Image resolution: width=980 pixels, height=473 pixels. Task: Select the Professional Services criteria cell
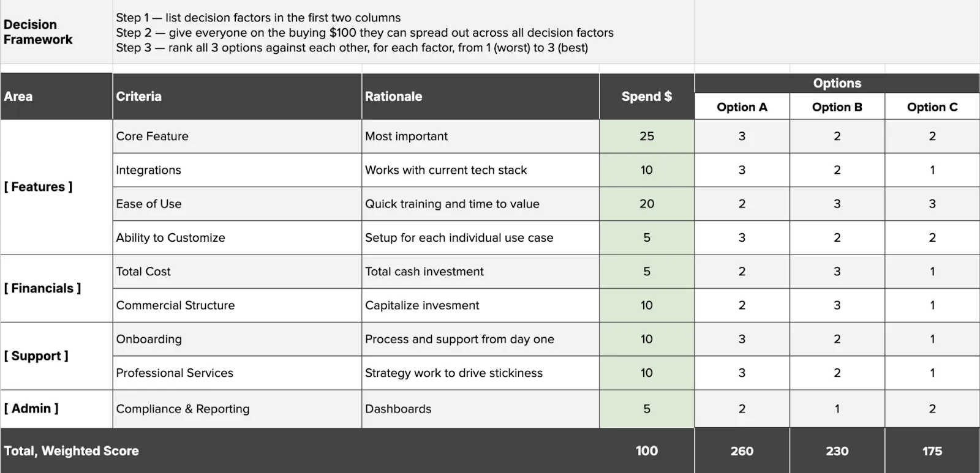click(x=237, y=373)
